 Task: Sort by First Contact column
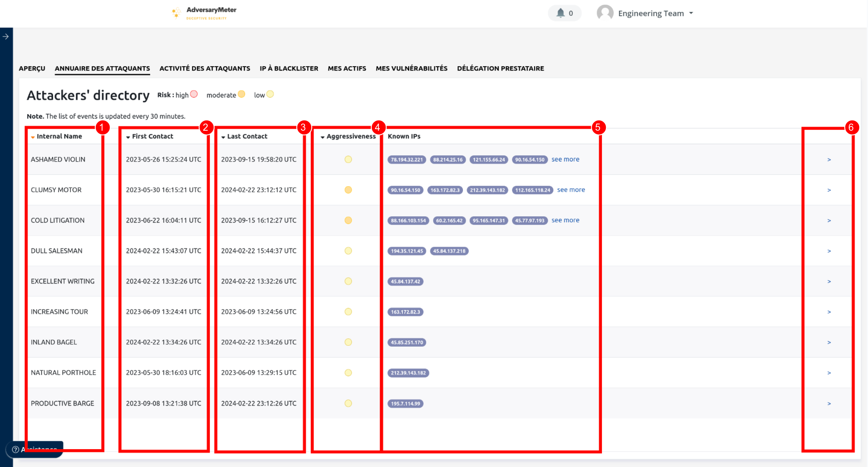152,136
